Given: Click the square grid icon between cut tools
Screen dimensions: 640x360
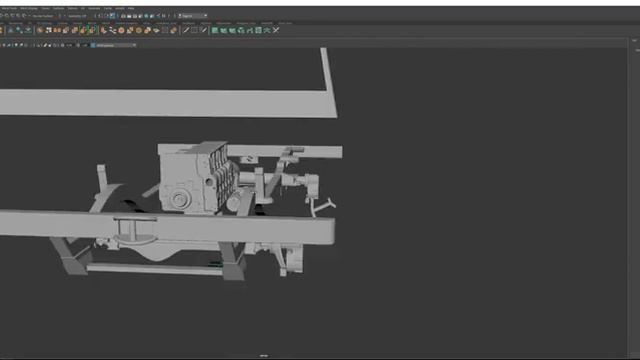Looking at the screenshot, I should click(195, 30).
